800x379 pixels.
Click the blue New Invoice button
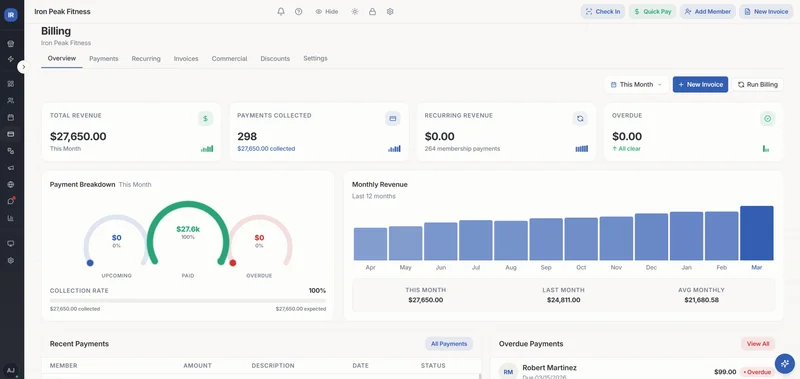[701, 85]
